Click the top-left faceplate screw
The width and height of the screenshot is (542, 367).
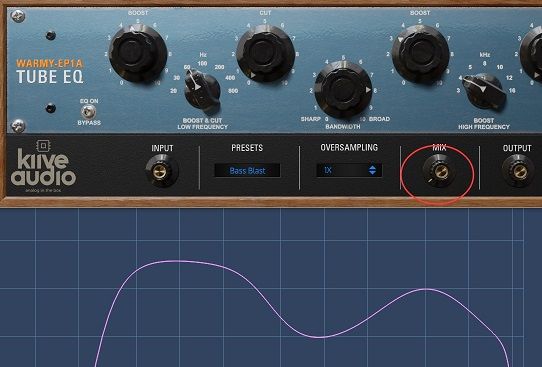point(18,16)
